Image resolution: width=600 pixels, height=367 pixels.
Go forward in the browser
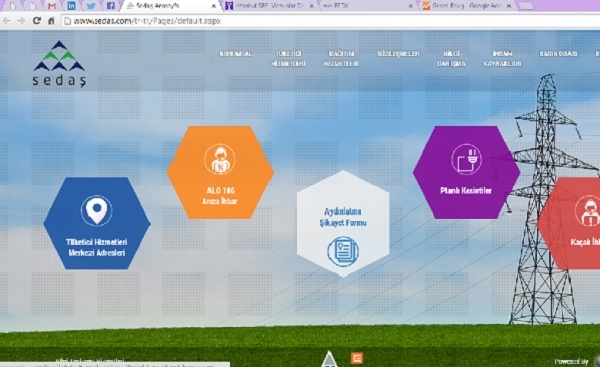click(x=21, y=21)
